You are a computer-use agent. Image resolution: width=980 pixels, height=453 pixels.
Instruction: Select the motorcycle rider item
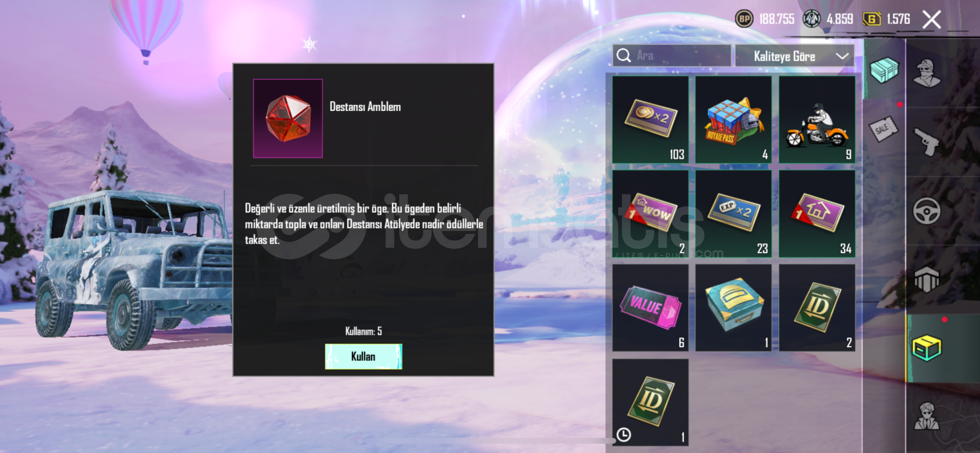[x=817, y=120]
